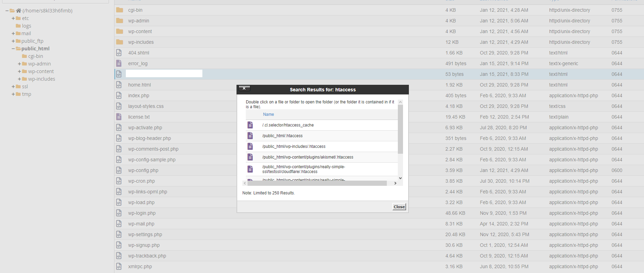Click the search results vertical scrollbar
644x273 pixels.
(x=400, y=129)
